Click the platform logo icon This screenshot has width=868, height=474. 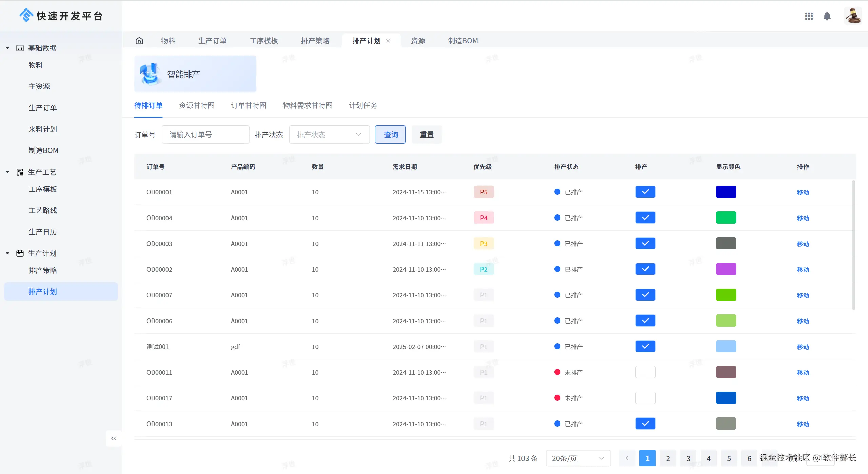[x=26, y=16]
